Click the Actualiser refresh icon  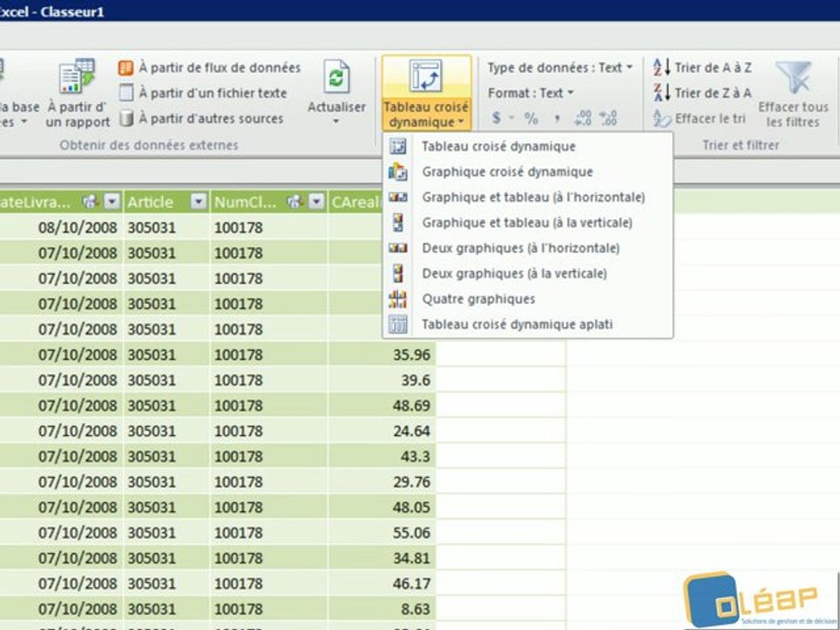pos(336,77)
